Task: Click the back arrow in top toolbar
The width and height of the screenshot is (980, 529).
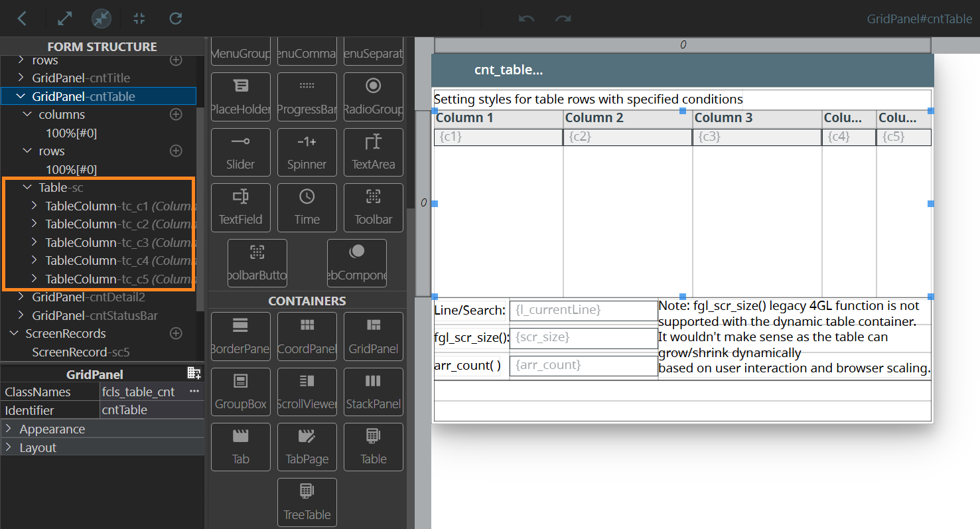Action: coord(22,19)
